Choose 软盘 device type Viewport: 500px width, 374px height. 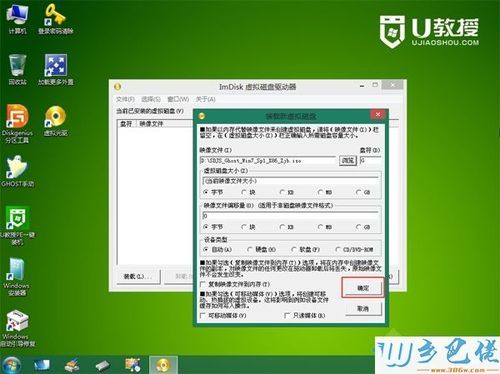305,249
